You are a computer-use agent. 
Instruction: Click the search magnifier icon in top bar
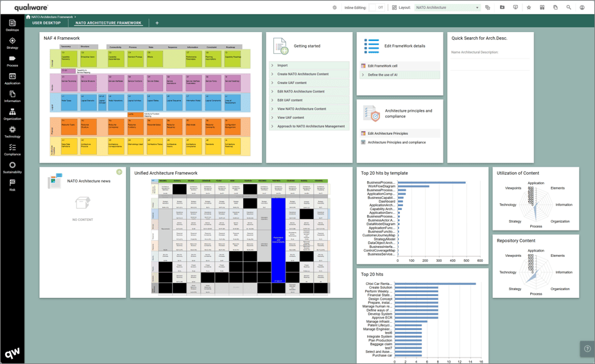click(569, 7)
